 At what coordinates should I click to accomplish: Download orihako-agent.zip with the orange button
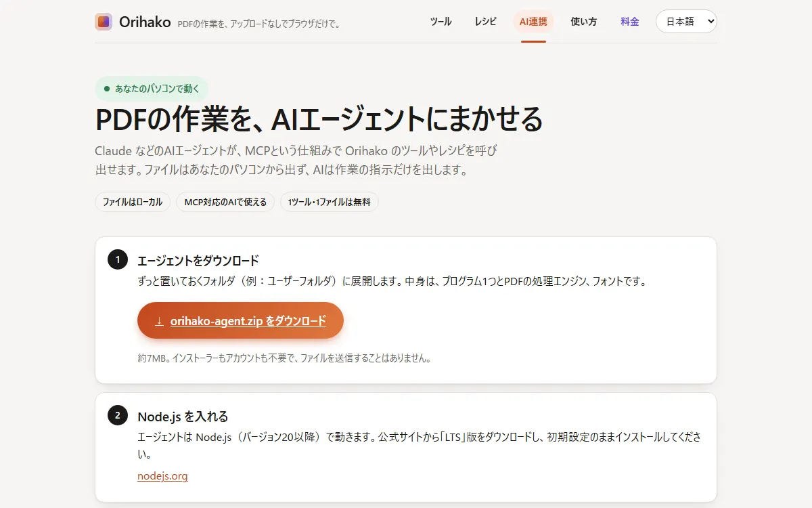pyautogui.click(x=240, y=320)
